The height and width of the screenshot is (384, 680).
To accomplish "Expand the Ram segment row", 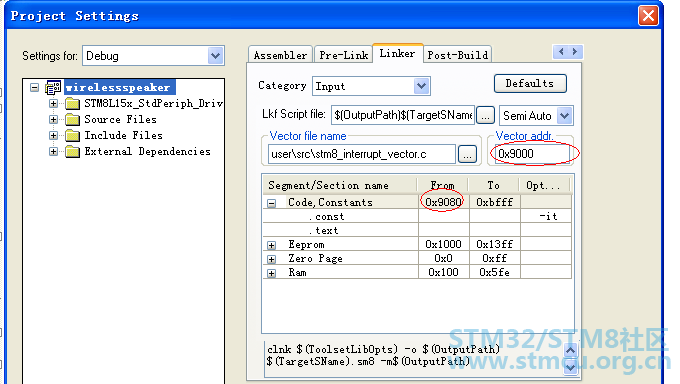I will pyautogui.click(x=271, y=273).
